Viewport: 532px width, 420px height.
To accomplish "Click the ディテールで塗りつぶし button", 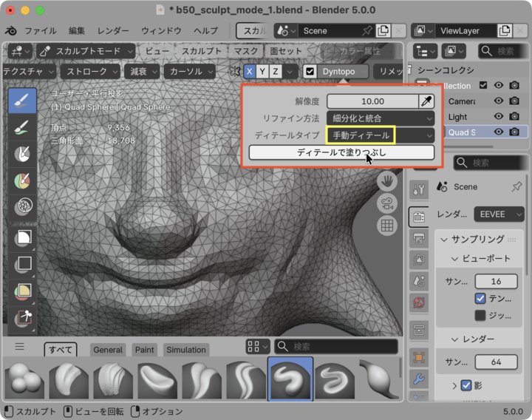I will point(341,152).
